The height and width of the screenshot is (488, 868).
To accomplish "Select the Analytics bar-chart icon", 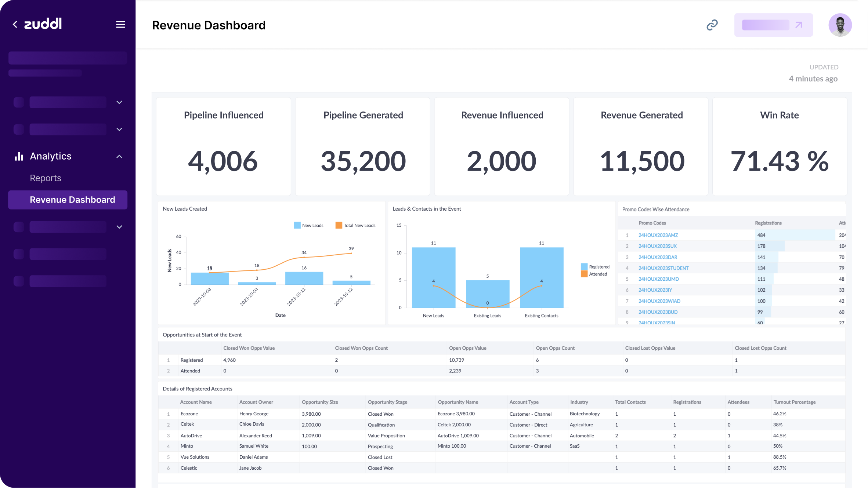I will click(x=18, y=156).
